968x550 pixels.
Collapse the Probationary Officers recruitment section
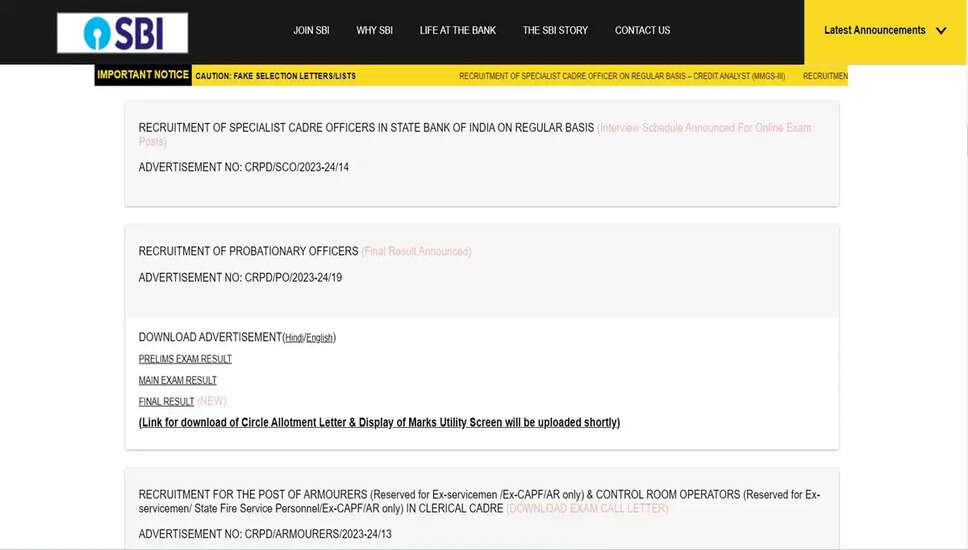[x=248, y=251]
